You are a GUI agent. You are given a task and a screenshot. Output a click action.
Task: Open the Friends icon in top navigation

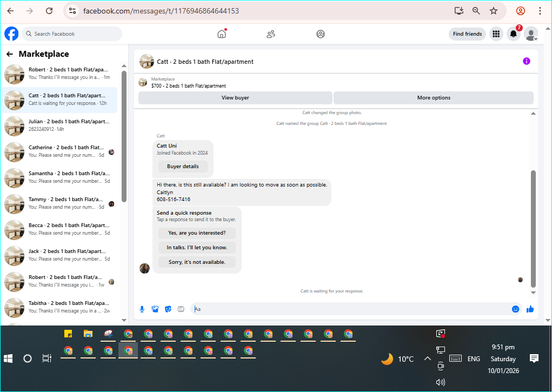271,34
